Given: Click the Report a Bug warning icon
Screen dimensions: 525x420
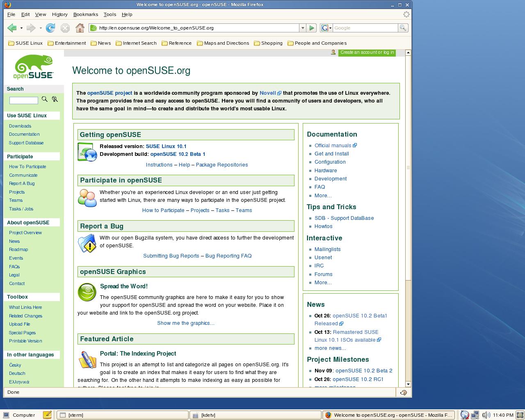Looking at the screenshot, I should point(87,243).
